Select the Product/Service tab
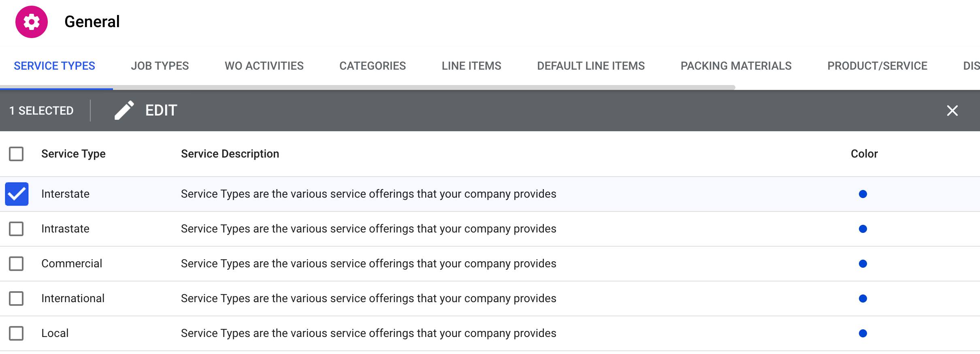The image size is (980, 354). pyautogui.click(x=877, y=66)
